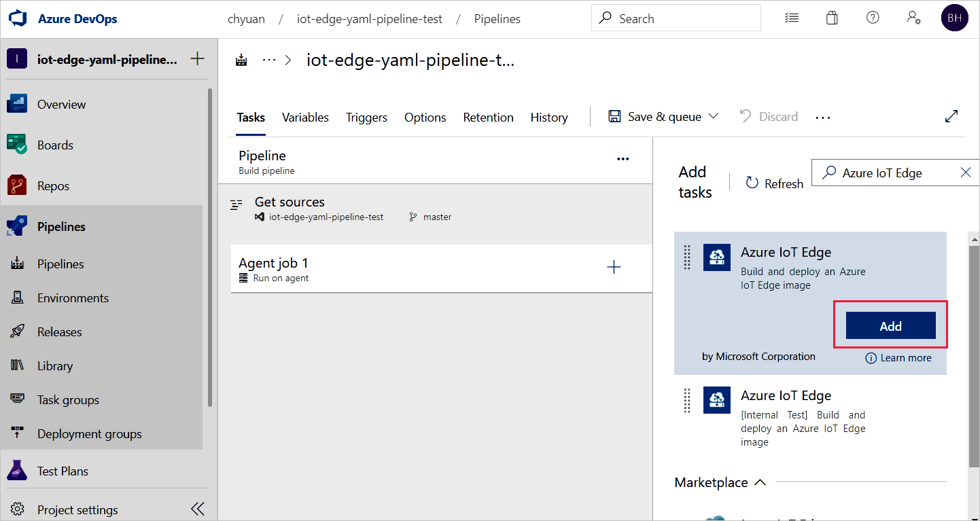Open the help question mark icon
The width and height of the screenshot is (980, 521).
pyautogui.click(x=873, y=18)
